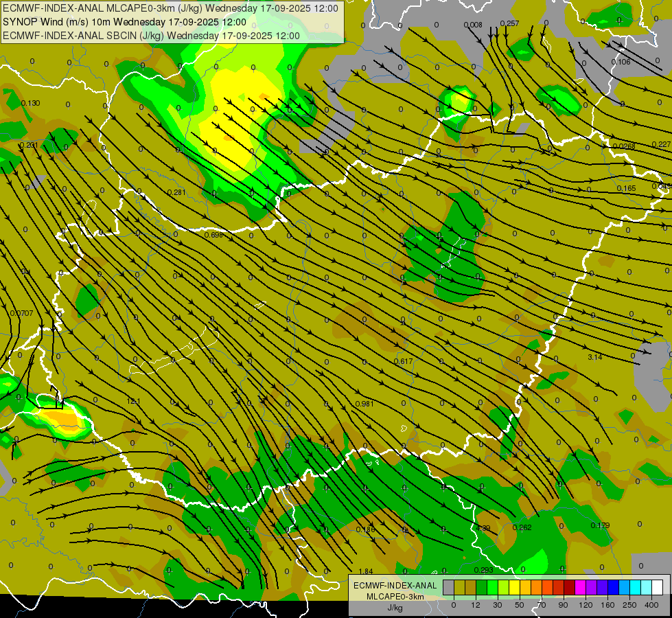Click the 12 tick label on the legend

(x=476, y=605)
